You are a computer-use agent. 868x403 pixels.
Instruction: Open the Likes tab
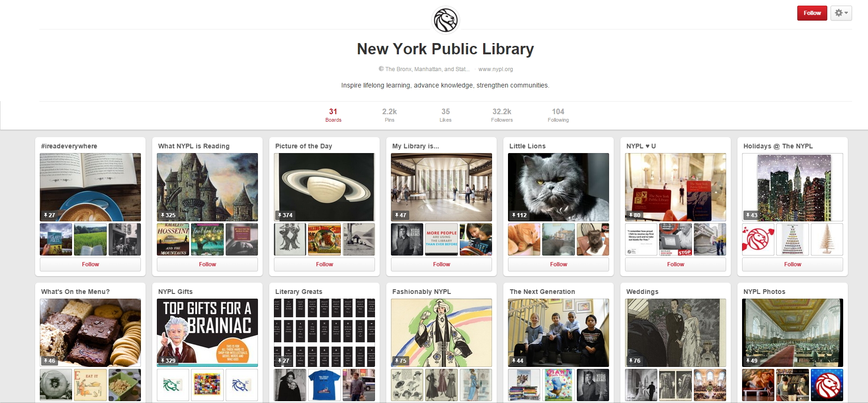tap(446, 115)
